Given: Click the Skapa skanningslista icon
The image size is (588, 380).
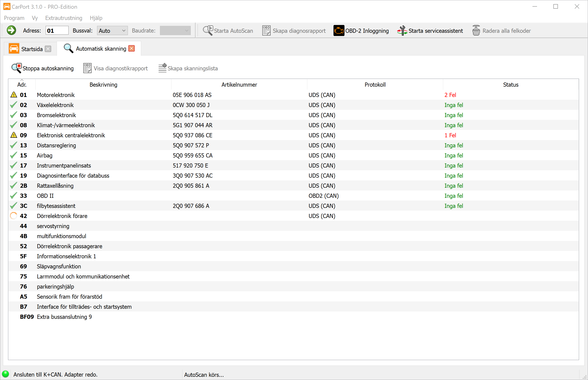Looking at the screenshot, I should coord(162,68).
